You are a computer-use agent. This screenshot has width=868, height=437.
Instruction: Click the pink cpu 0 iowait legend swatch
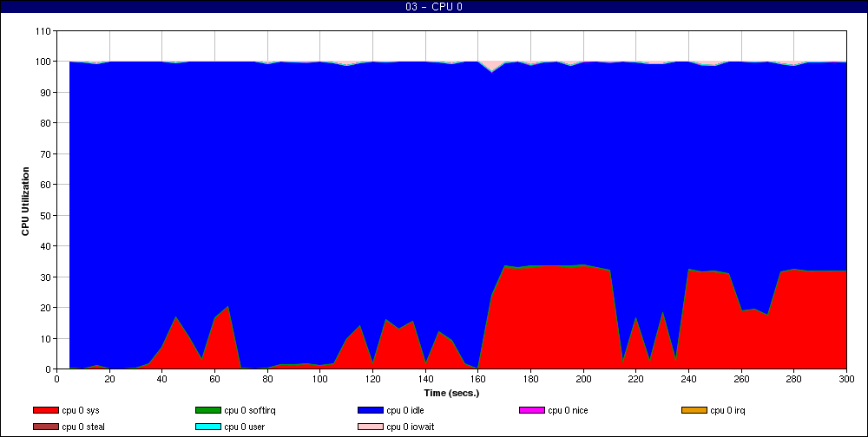pos(371,427)
